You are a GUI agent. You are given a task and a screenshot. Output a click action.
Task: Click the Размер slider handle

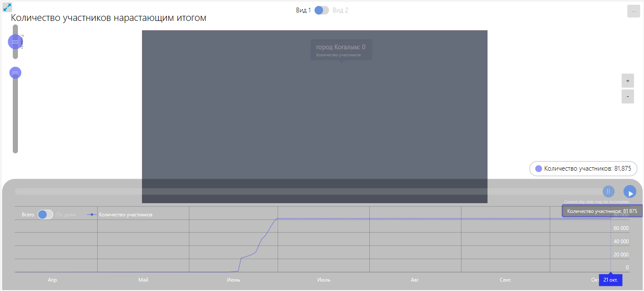15,42
